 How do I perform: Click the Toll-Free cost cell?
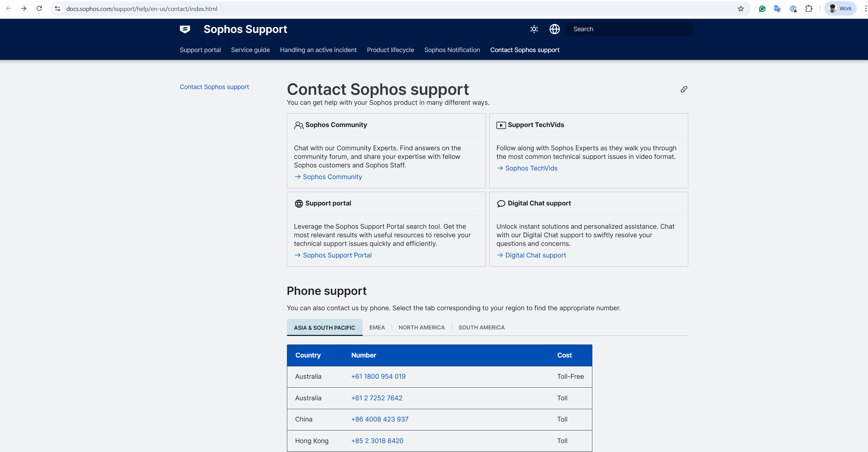[570, 376]
